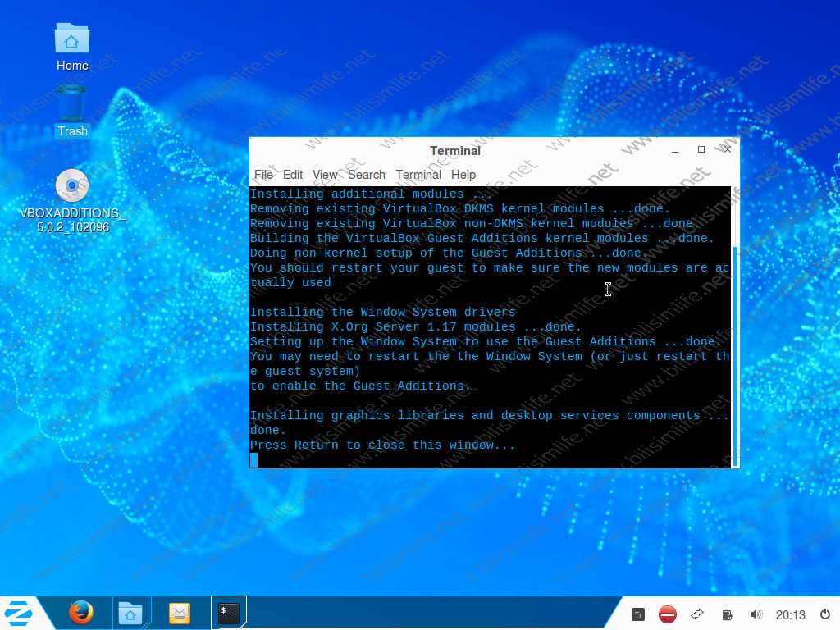Click the terminal cursor block
840x630 pixels.
(254, 459)
